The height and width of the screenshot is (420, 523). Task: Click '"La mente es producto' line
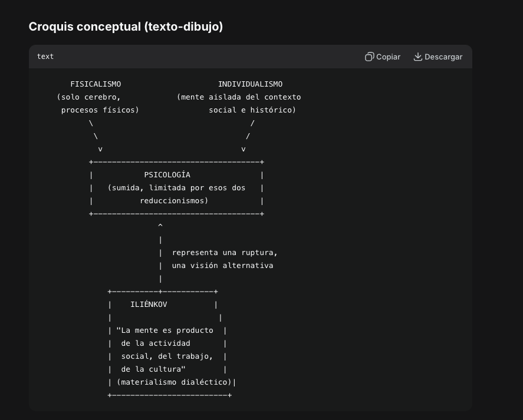(165, 330)
